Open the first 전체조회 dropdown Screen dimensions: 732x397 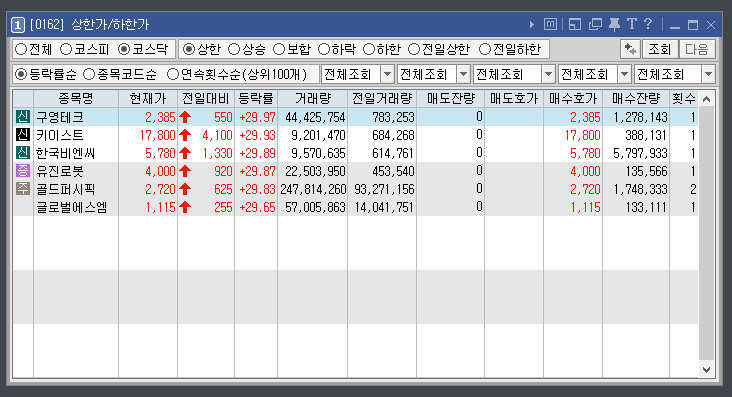pos(387,74)
